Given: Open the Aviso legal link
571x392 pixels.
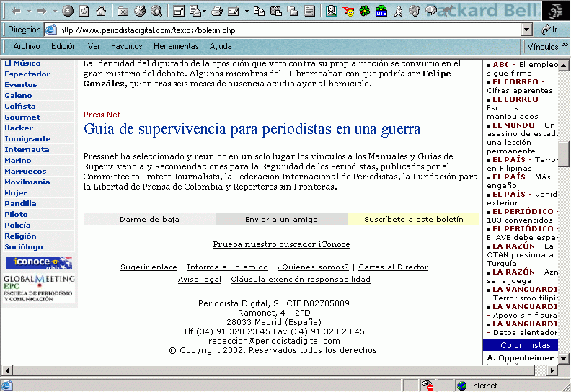Looking at the screenshot, I should pos(199,280).
